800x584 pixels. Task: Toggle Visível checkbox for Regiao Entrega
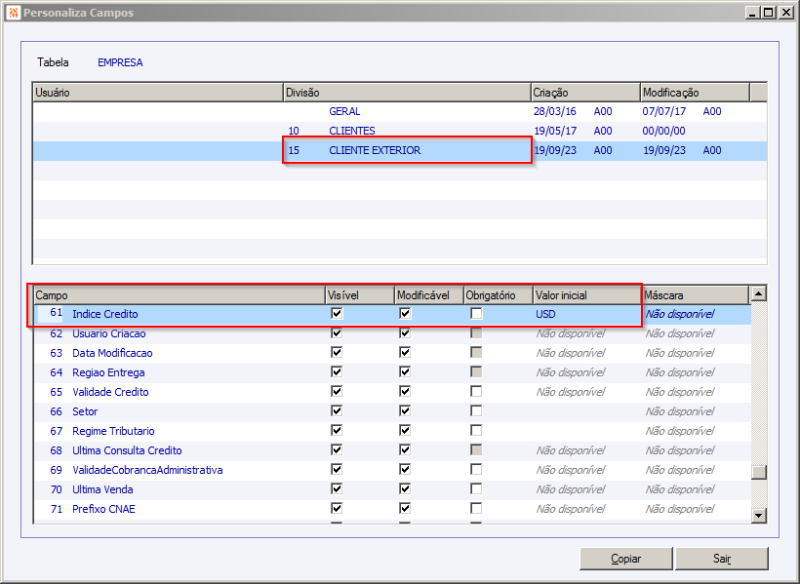[x=337, y=372]
